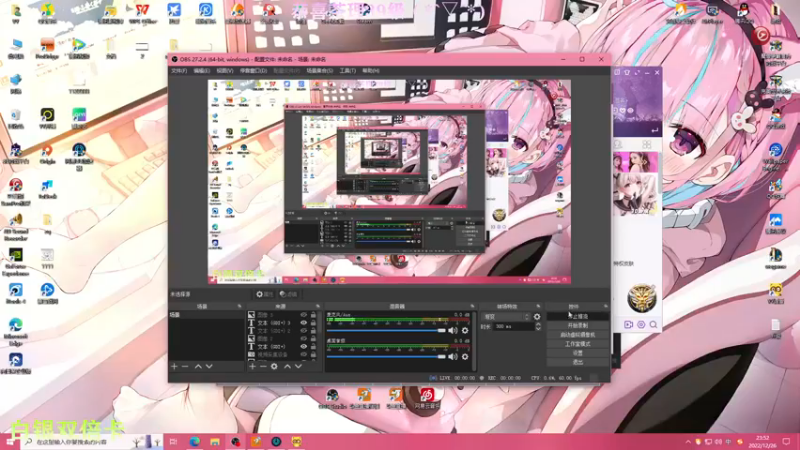
Task: Open the 文件(F) menu in OBS
Action: click(179, 71)
